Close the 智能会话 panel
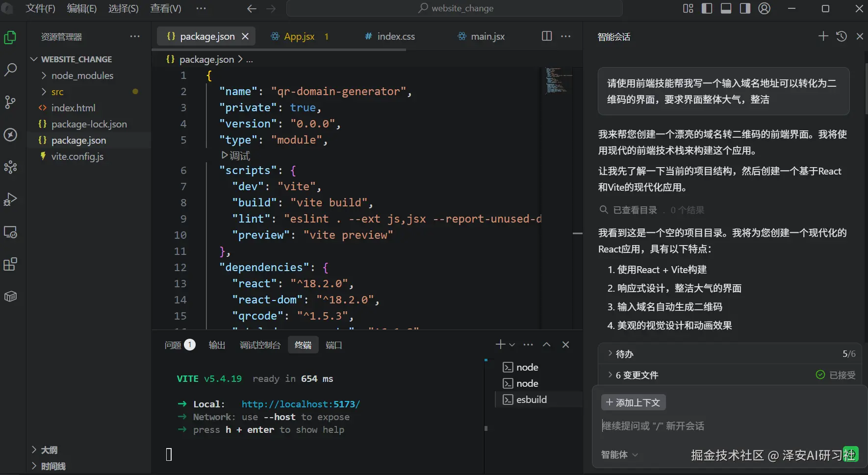868x475 pixels. tap(860, 36)
